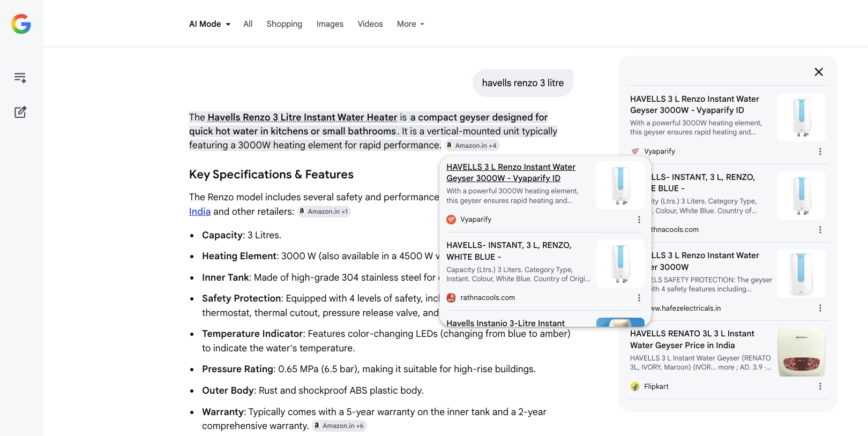868x436 pixels.
Task: Start a new search with the compose icon
Action: 20,112
